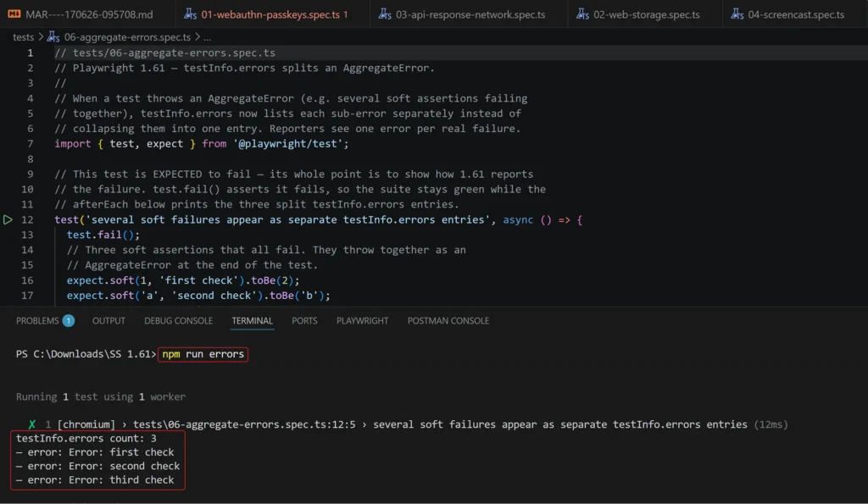Click the flask icon in the breadcrumb
The image size is (868, 504).
coord(53,37)
